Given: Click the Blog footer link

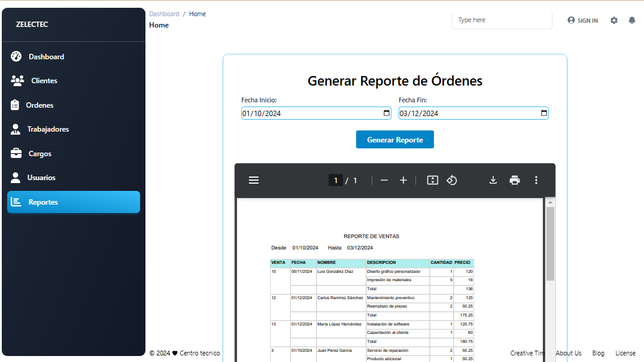Looking at the screenshot, I should (598, 353).
